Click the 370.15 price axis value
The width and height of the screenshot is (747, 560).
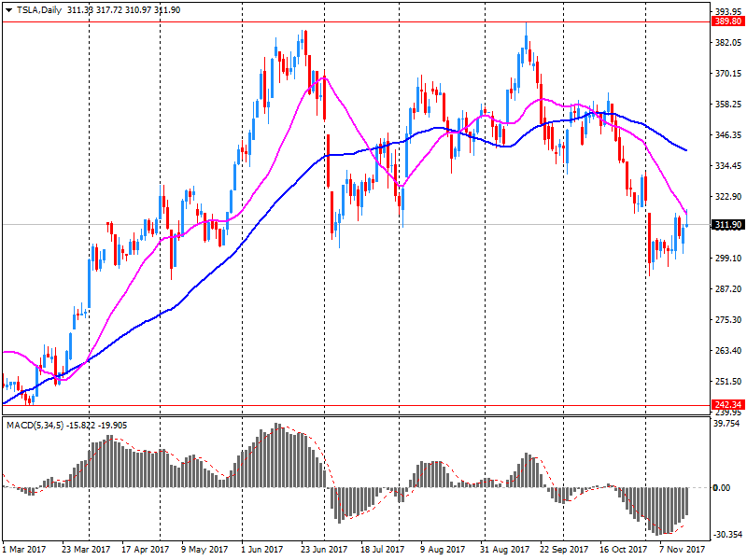coord(729,74)
